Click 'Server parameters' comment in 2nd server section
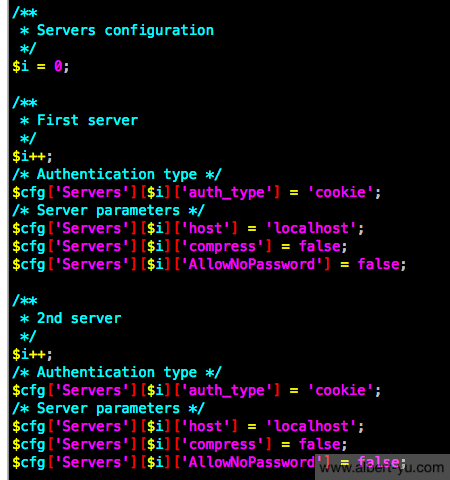The image size is (450, 480). click(x=108, y=408)
